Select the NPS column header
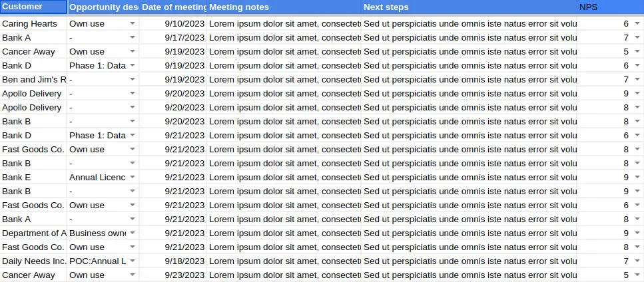Image resolution: width=644 pixels, height=282 pixels. tap(609, 7)
